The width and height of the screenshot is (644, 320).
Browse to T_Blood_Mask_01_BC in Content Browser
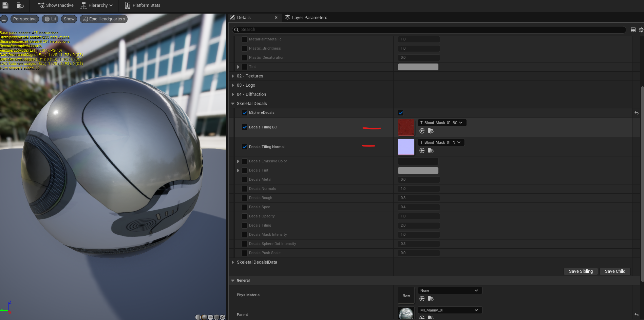click(431, 131)
